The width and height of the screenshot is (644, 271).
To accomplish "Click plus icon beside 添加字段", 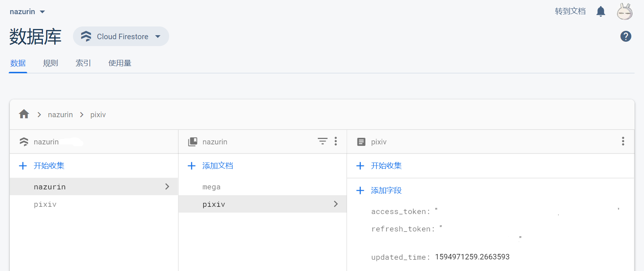I will tap(360, 190).
